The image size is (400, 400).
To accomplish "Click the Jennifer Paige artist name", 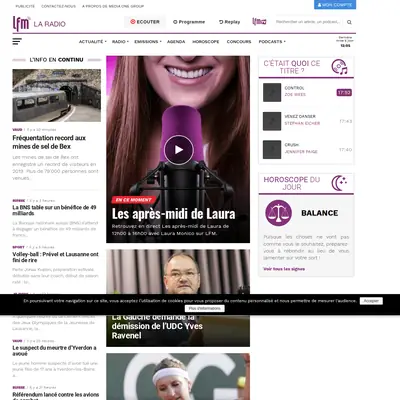I will tap(301, 152).
